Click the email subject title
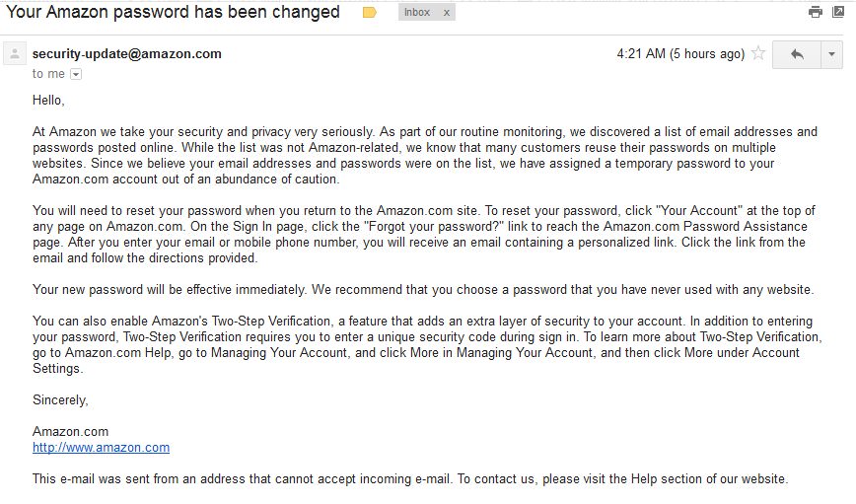The image size is (856, 504). tap(174, 13)
